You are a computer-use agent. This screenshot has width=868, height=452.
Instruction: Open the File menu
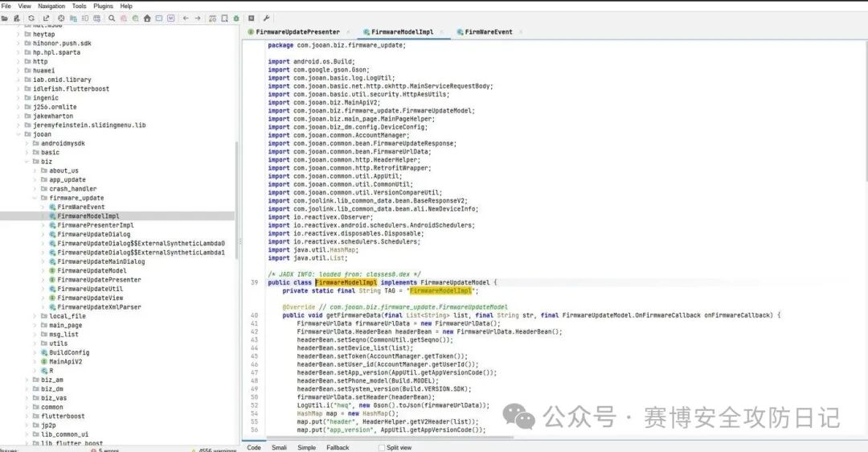(6, 6)
